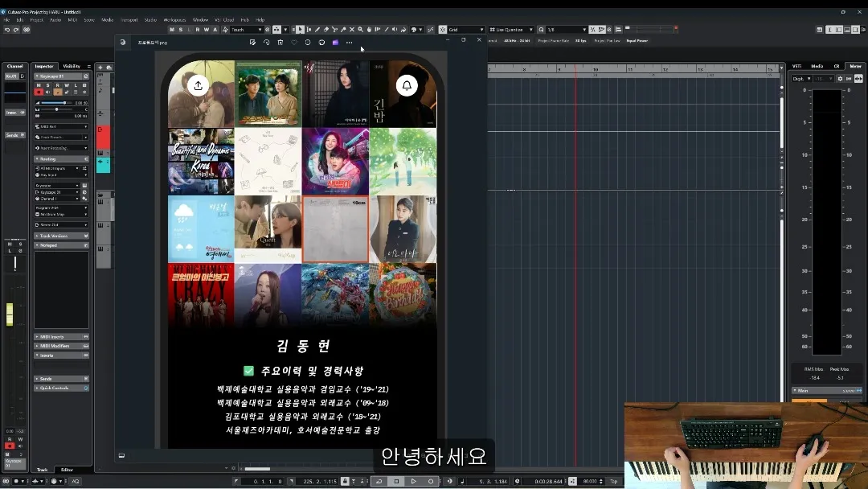Viewport: 868px width, 489px height.
Task: Open the Project menu
Action: (x=36, y=20)
